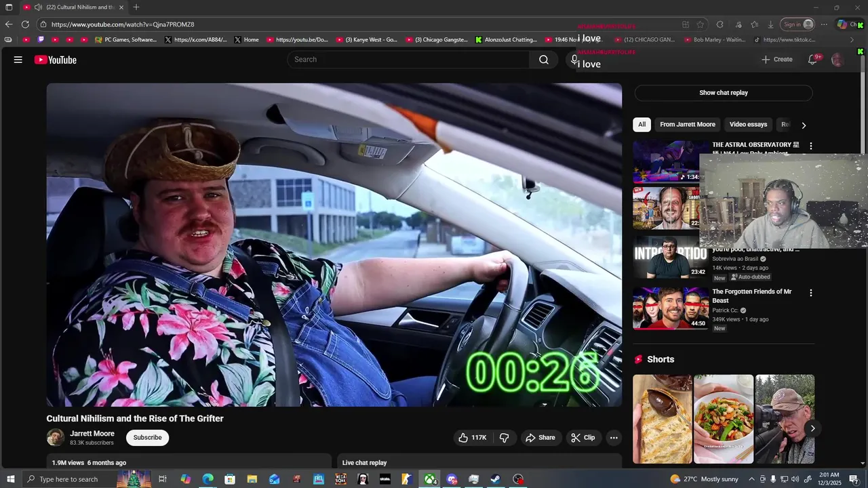
Task: Open browser downloads icon
Action: (x=770, y=24)
